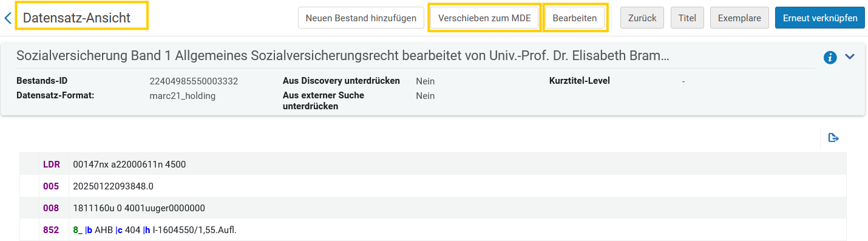
Task: Collapse the record summary with the chevron
Action: click(850, 56)
